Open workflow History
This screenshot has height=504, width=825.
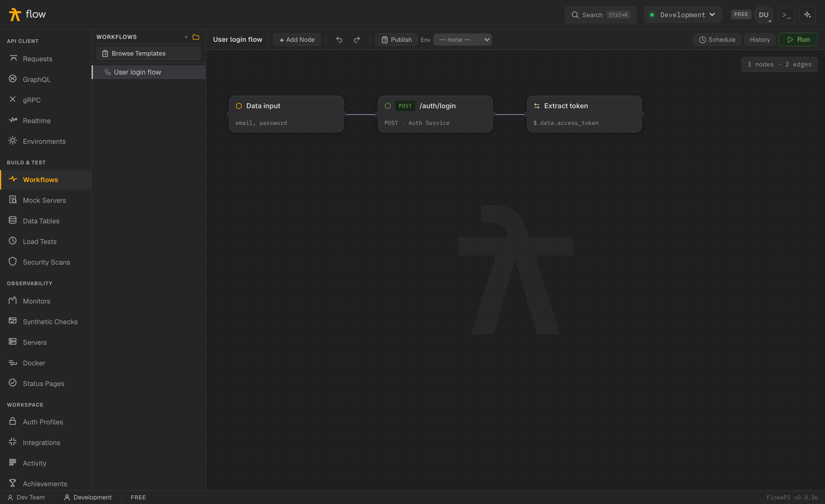click(760, 40)
